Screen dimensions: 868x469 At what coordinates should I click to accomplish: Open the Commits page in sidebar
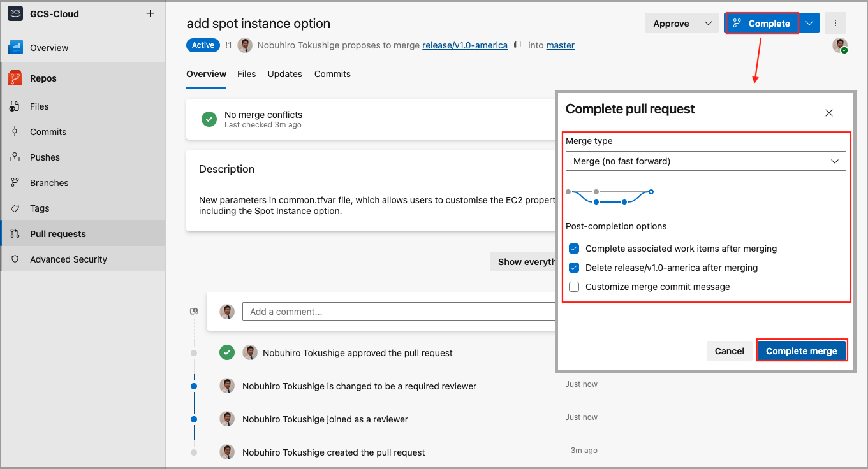pyautogui.click(x=48, y=132)
